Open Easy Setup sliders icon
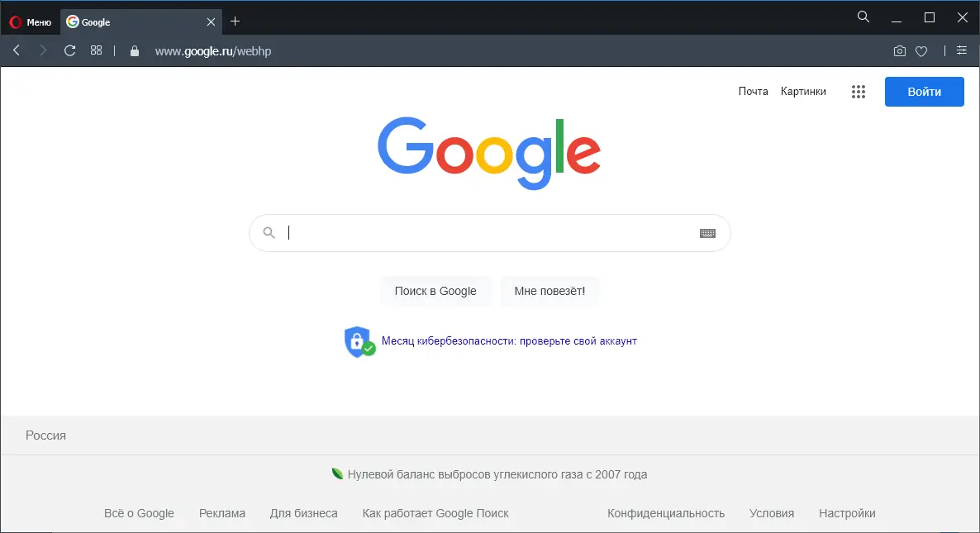Screen dimensions: 980x533 (961, 50)
